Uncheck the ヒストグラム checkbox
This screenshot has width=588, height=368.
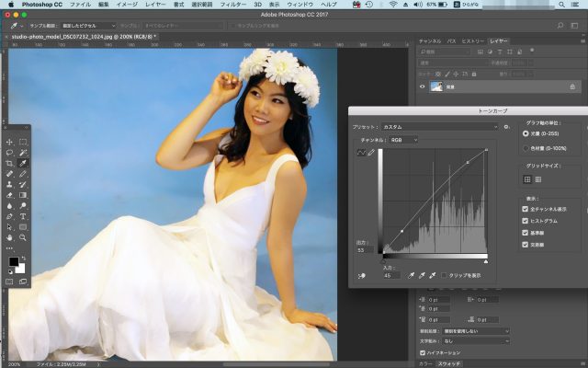(526, 222)
